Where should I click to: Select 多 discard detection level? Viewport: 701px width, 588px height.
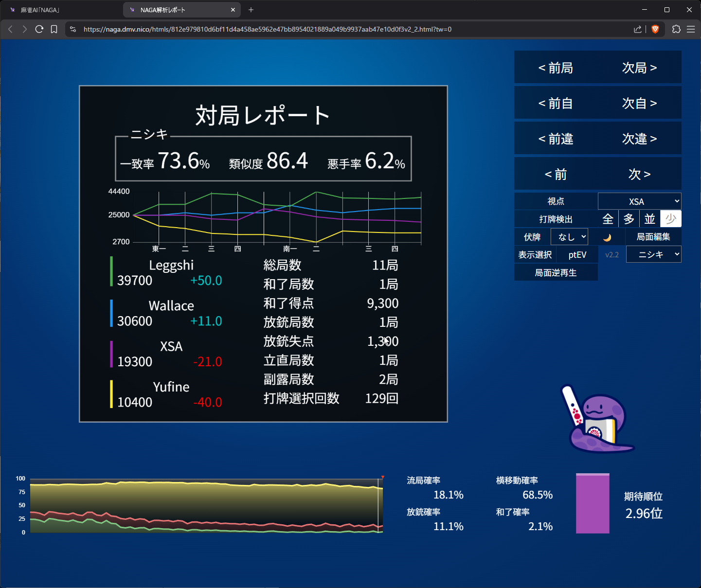pyautogui.click(x=629, y=219)
